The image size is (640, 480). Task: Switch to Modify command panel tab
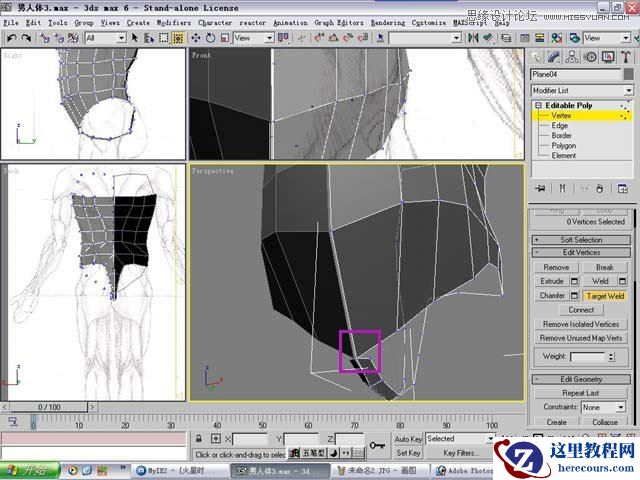[x=554, y=57]
